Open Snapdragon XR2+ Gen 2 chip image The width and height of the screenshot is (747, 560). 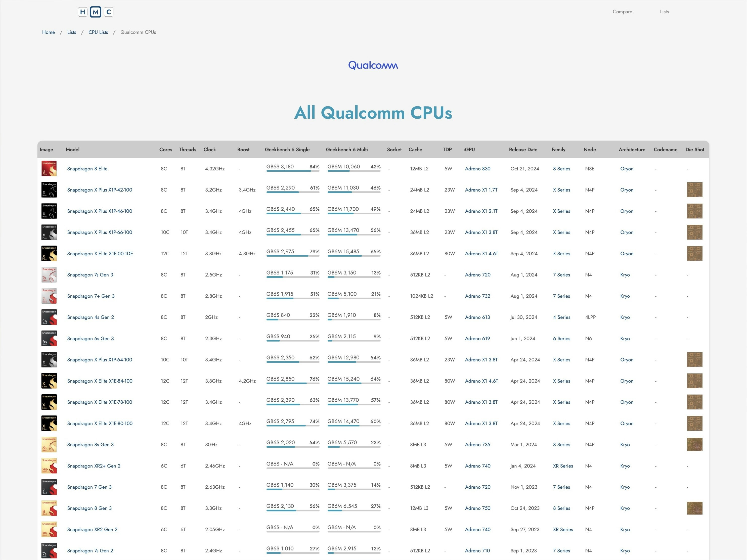pyautogui.click(x=49, y=466)
